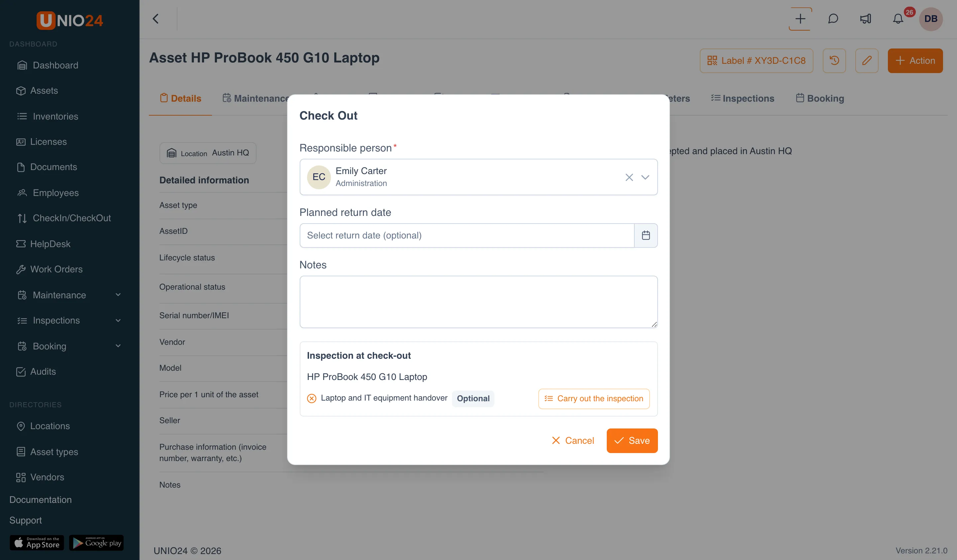Screen dimensions: 957x560
Task: Open the calendar date picker icon
Action: pyautogui.click(x=646, y=235)
